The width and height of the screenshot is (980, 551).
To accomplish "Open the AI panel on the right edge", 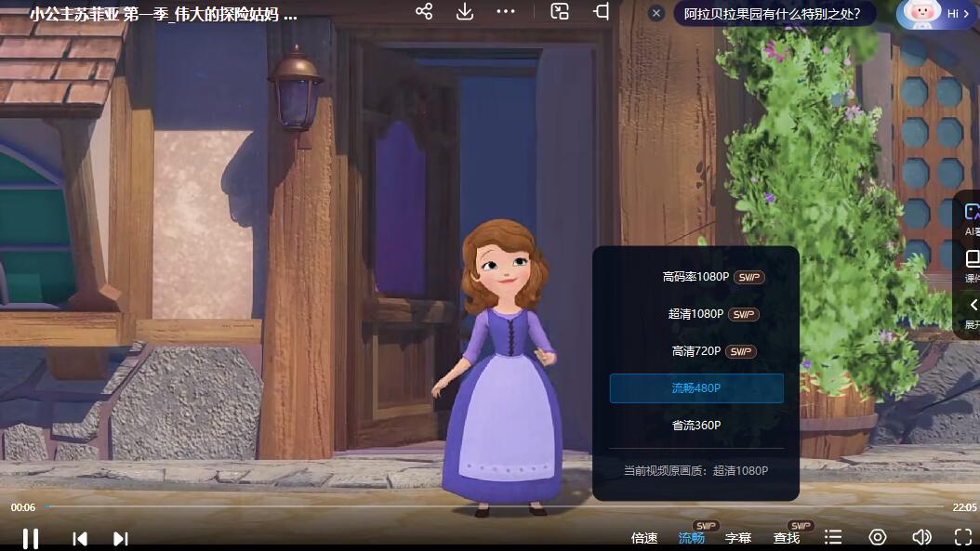I will [x=972, y=218].
